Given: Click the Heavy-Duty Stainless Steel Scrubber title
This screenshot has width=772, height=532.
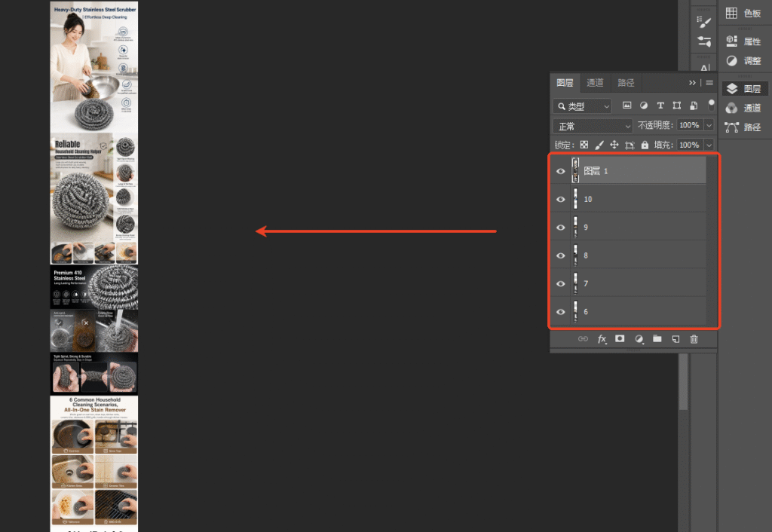Looking at the screenshot, I should tap(94, 9).
